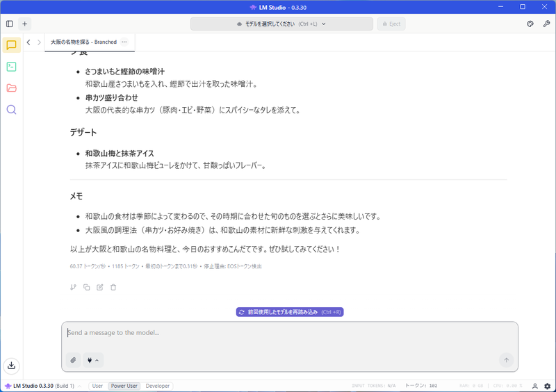The width and height of the screenshot is (556, 392).
Task: Open the wrench settings panel icon
Action: point(546,24)
